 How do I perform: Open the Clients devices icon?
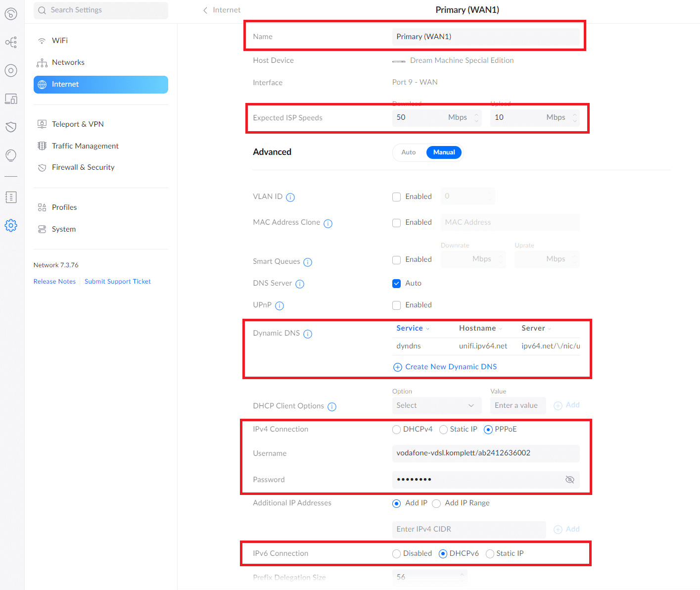11,98
